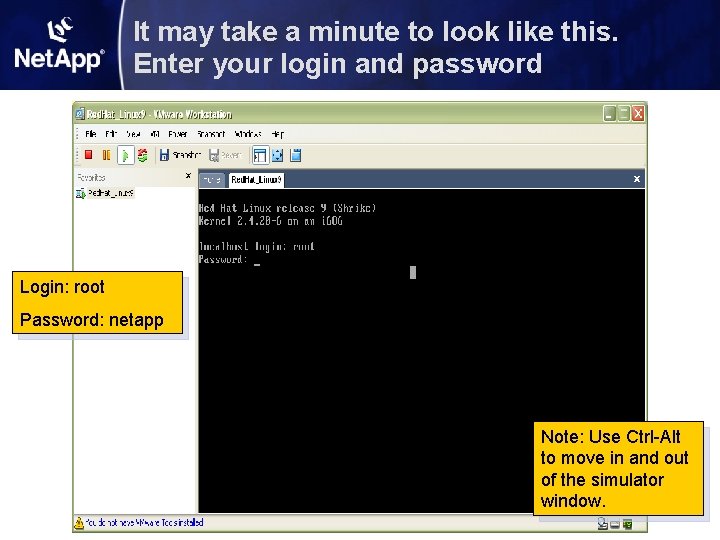Open the File menu
Screen dimensions: 720x540
(x=90, y=134)
